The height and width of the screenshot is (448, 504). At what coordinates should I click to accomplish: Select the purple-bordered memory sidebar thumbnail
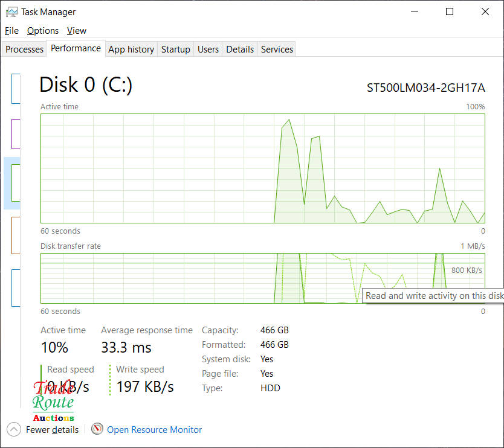coord(16,133)
